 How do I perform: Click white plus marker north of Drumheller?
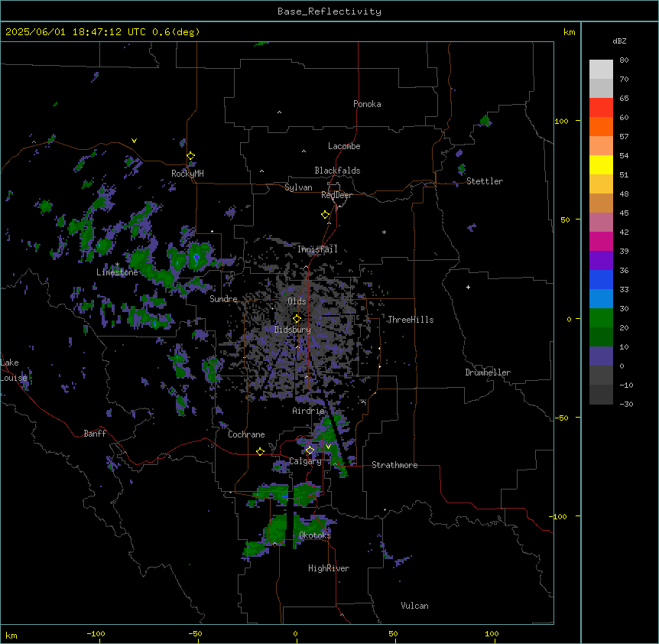click(x=468, y=287)
